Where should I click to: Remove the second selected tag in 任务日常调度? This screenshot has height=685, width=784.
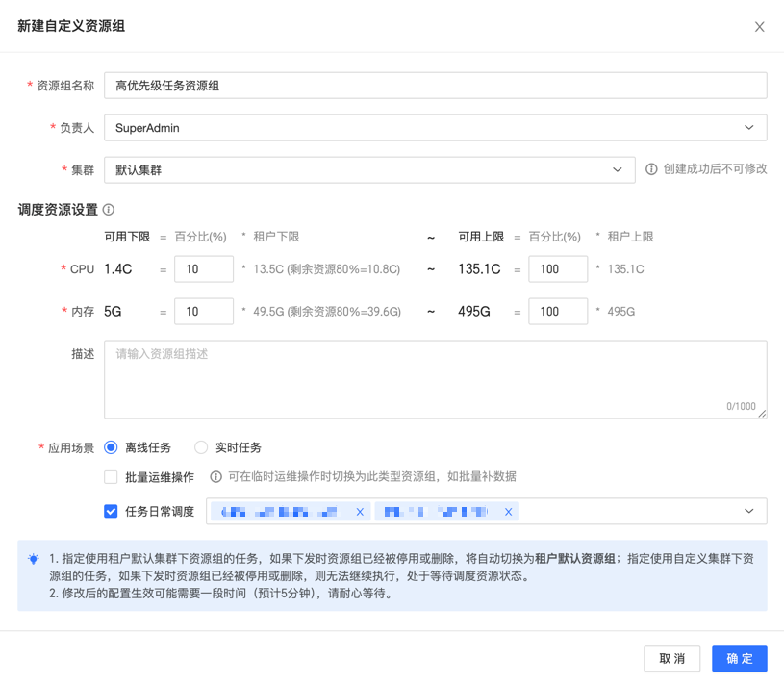point(509,513)
